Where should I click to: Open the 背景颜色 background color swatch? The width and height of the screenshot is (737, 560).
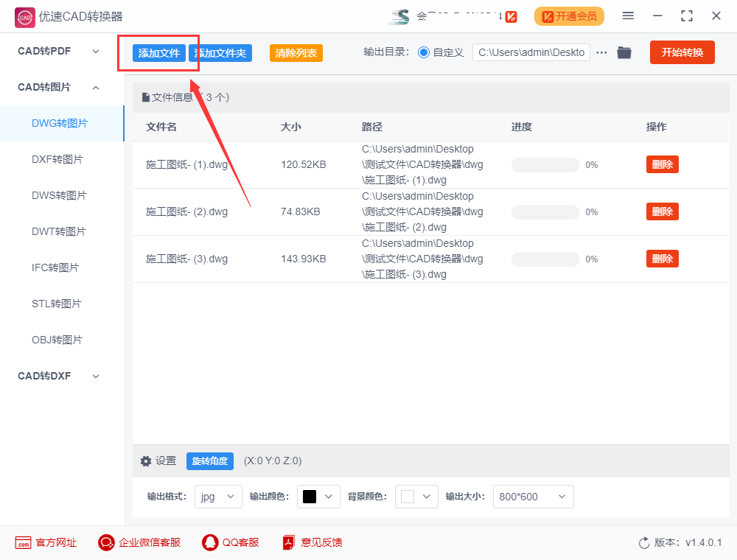pyautogui.click(x=416, y=497)
